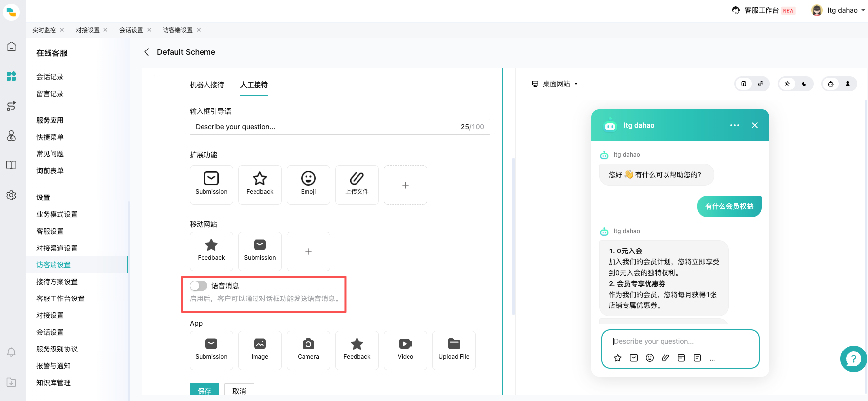Screen dimensions: 868x401
Task: Open the 实时监控 page tab
Action: click(44, 30)
